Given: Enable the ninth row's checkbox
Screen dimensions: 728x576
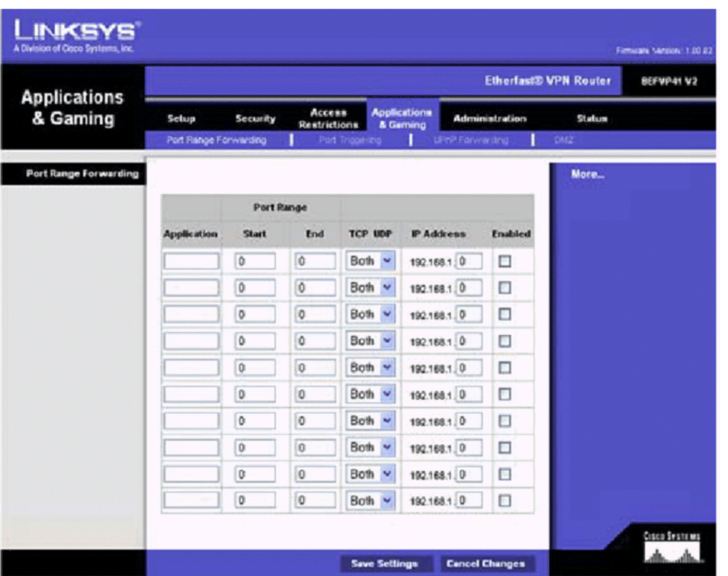Looking at the screenshot, I should [x=504, y=474].
